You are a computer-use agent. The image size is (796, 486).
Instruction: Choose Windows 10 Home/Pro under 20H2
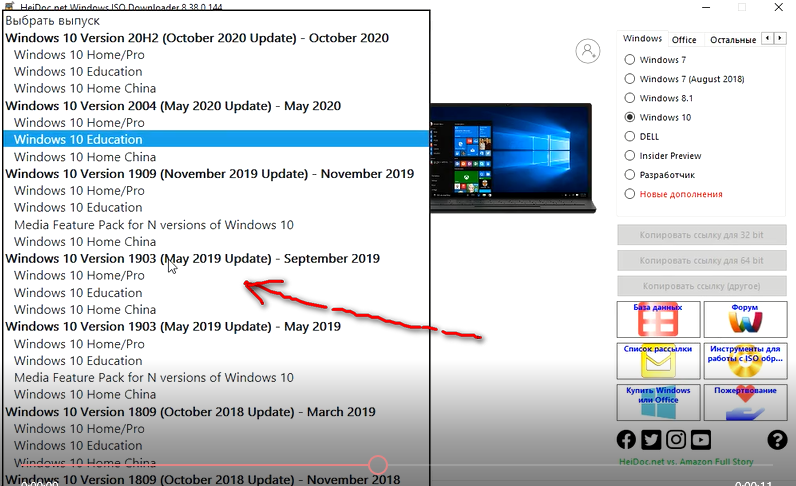point(216,55)
